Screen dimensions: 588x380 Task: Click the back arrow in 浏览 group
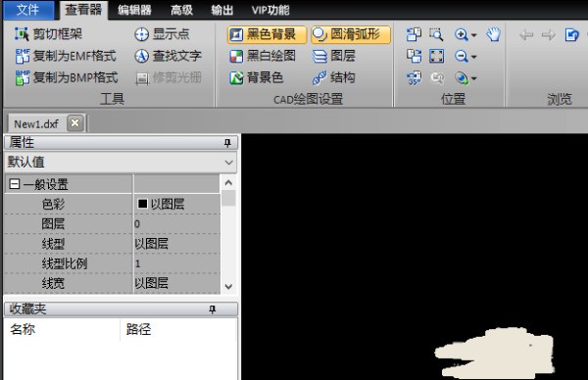tap(526, 35)
